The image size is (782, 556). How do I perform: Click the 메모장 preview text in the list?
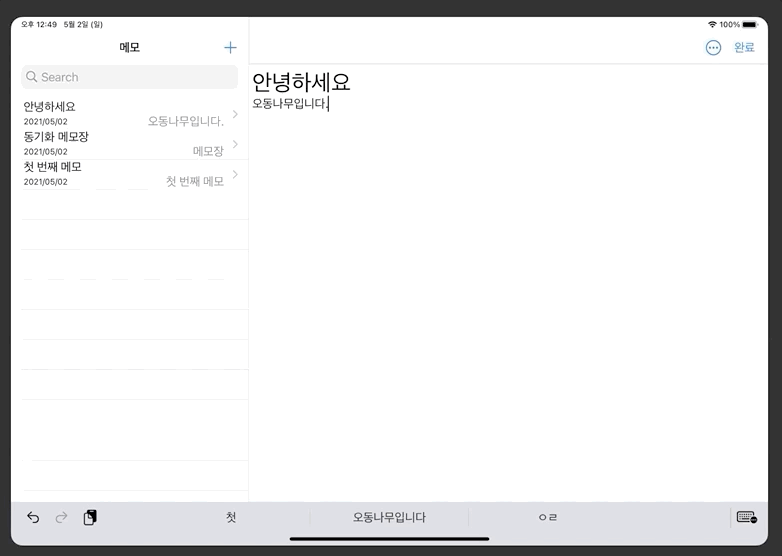208,151
